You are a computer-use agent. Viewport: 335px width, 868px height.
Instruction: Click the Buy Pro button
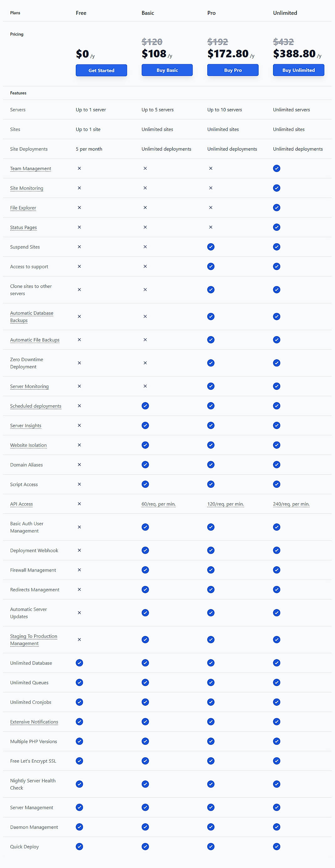[x=232, y=70]
